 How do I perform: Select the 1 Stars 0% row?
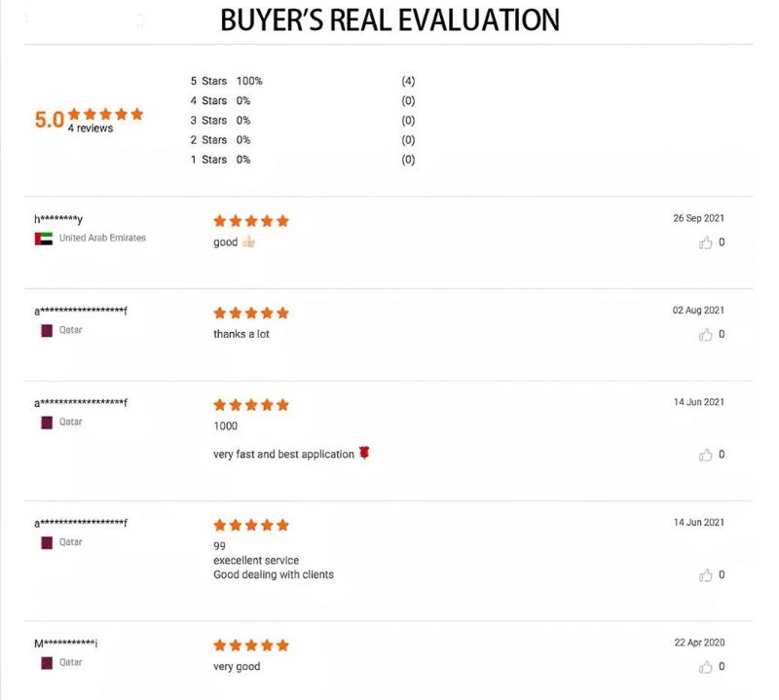click(x=303, y=160)
